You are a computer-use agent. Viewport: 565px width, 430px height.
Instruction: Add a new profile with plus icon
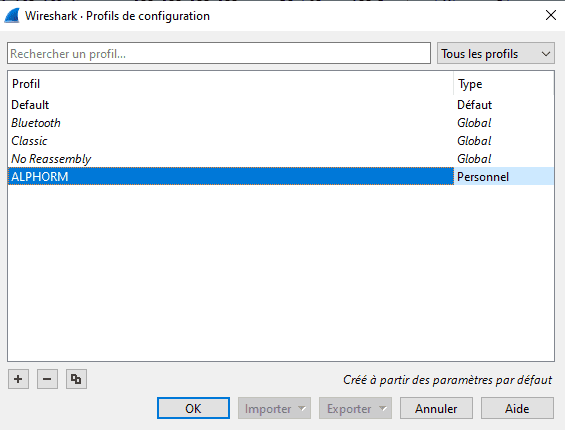click(x=18, y=379)
